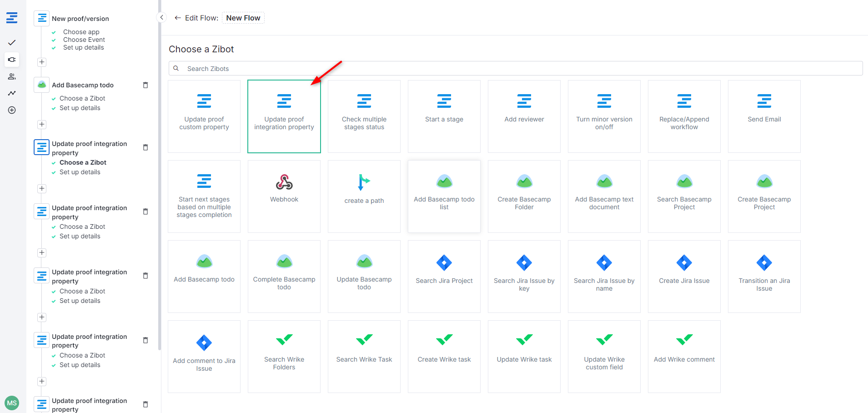Collapse the flow steps side panel
The height and width of the screenshot is (413, 868).
[x=161, y=17]
